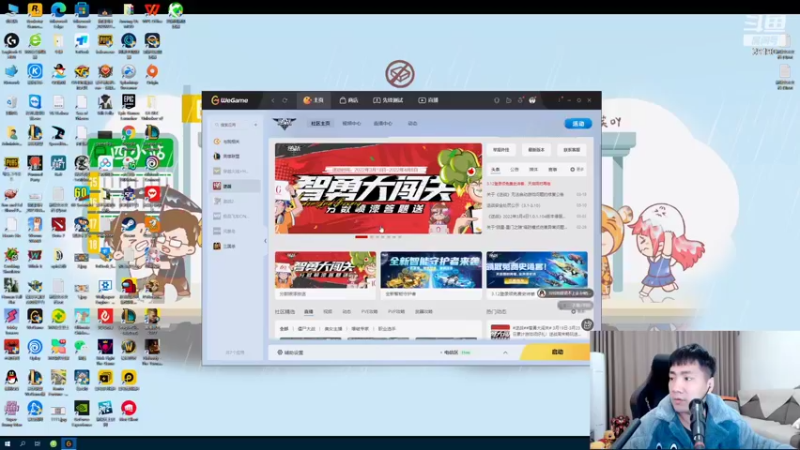This screenshot has height=450, width=800.
Task: Switch to 社区主页 community tab
Action: tap(320, 123)
